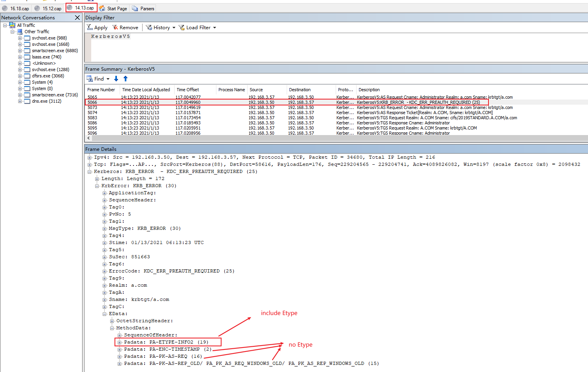The width and height of the screenshot is (588, 372).
Task: Sort by Description column header
Action: point(472,90)
